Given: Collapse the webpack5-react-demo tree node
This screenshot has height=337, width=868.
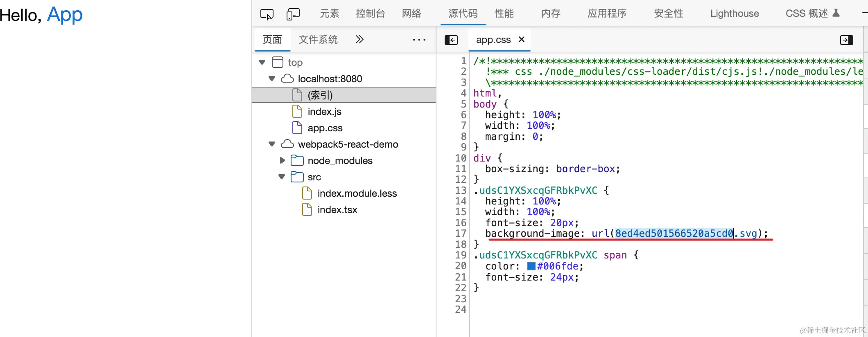Looking at the screenshot, I should [272, 144].
